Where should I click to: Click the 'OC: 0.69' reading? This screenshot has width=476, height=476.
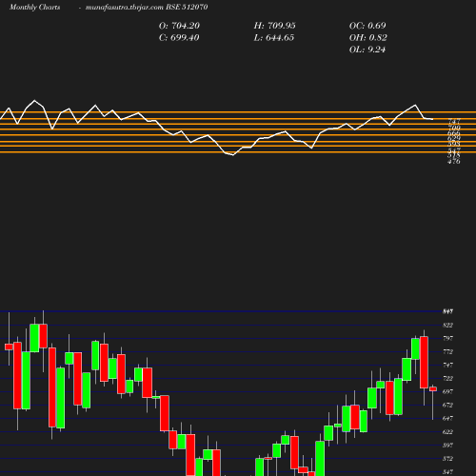coord(367,26)
